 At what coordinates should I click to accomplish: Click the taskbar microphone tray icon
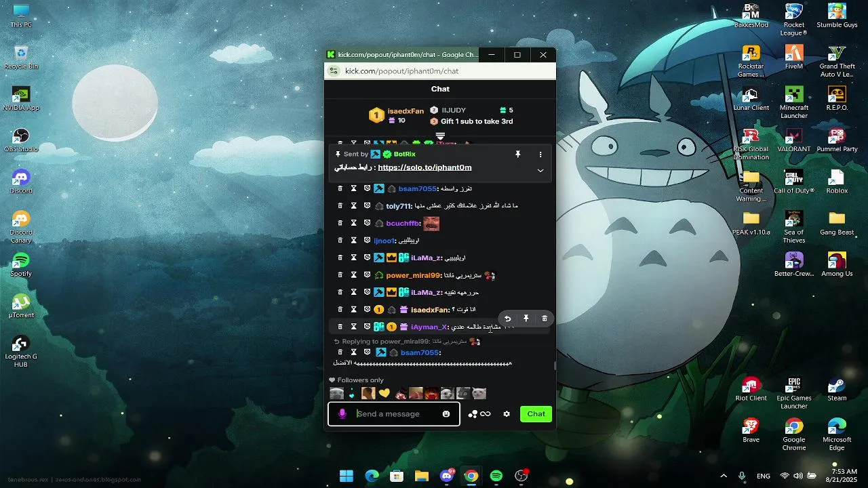coord(742,476)
